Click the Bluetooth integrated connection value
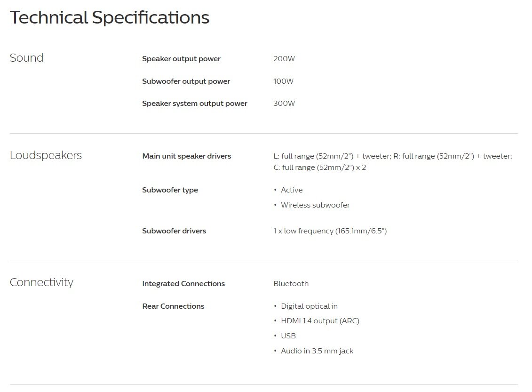 291,284
